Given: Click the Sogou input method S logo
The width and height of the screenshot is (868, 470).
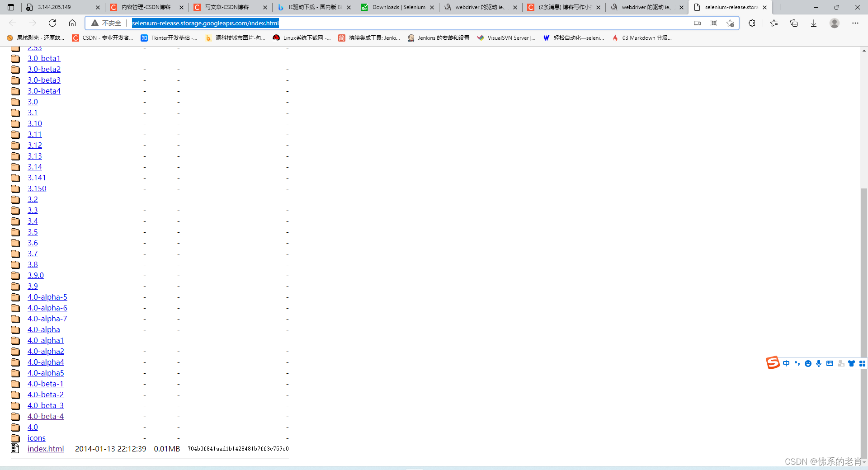Looking at the screenshot, I should pyautogui.click(x=773, y=362).
